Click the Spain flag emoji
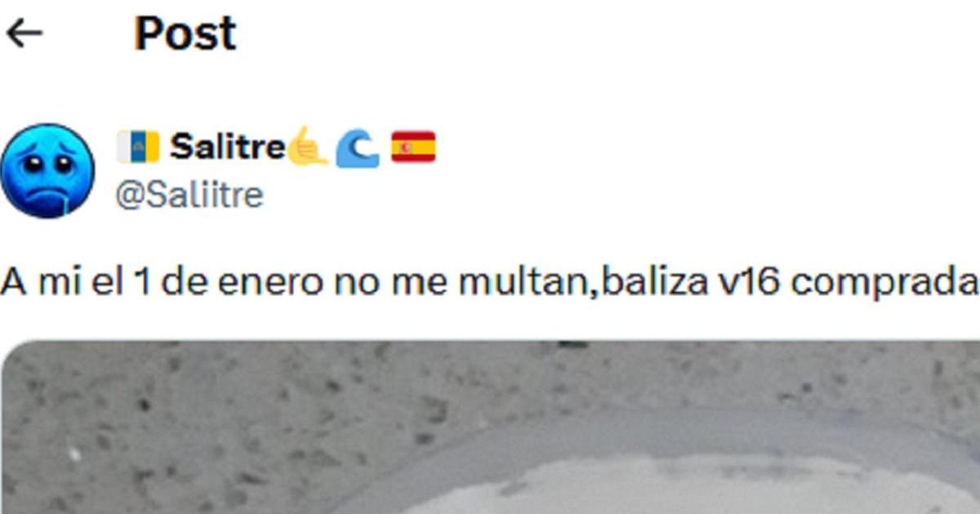Image resolution: width=980 pixels, height=514 pixels. [x=413, y=148]
